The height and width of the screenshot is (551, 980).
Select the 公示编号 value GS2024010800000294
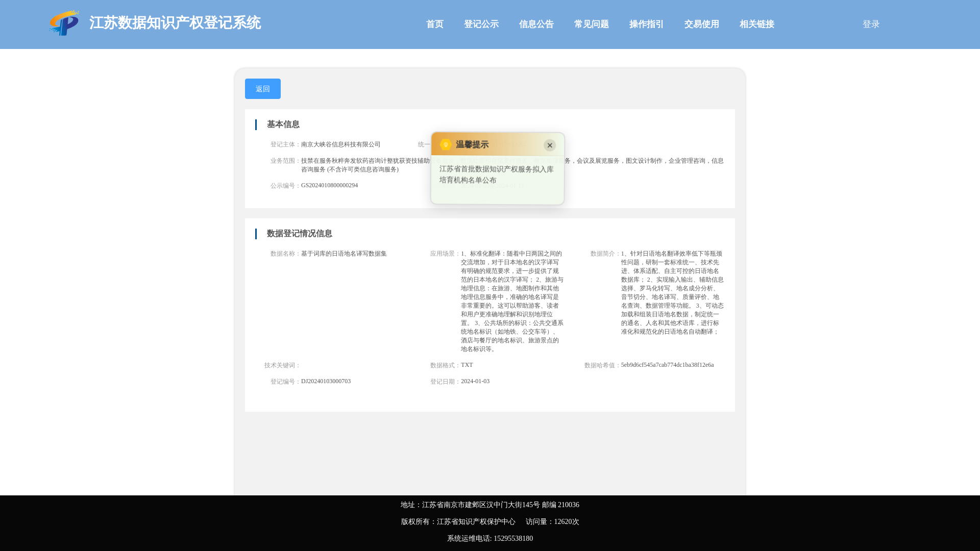click(x=330, y=185)
